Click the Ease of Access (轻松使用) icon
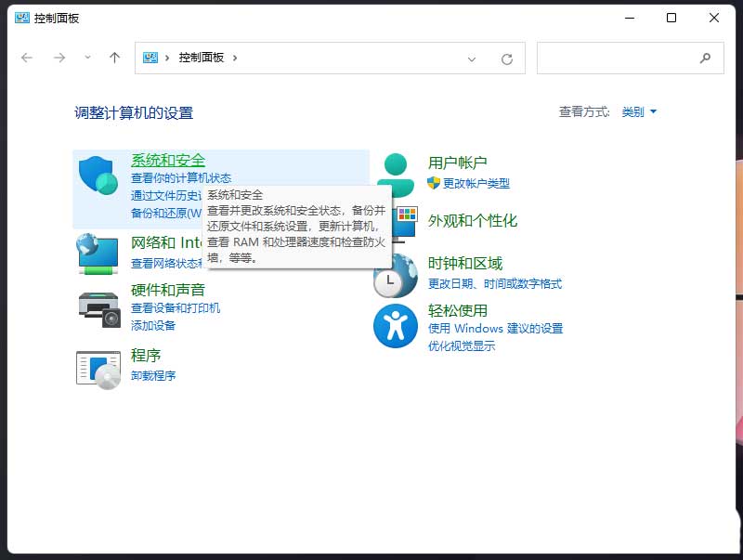Image resolution: width=743 pixels, height=560 pixels. (396, 325)
